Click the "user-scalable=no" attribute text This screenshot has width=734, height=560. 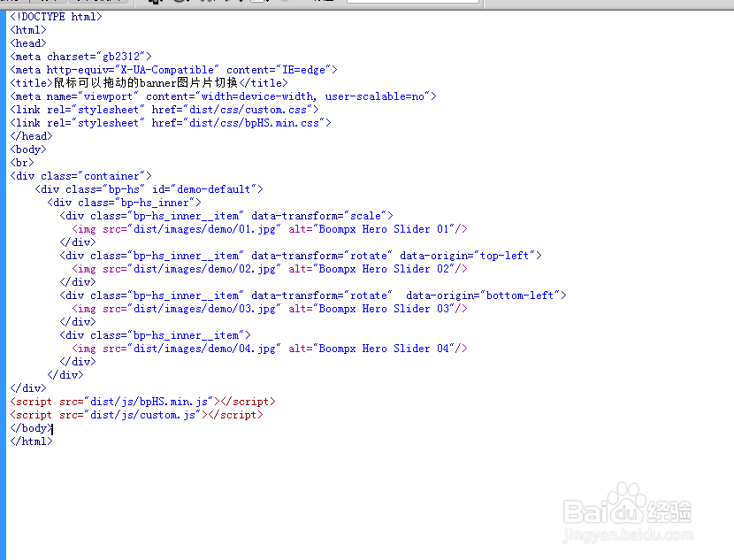375,96
